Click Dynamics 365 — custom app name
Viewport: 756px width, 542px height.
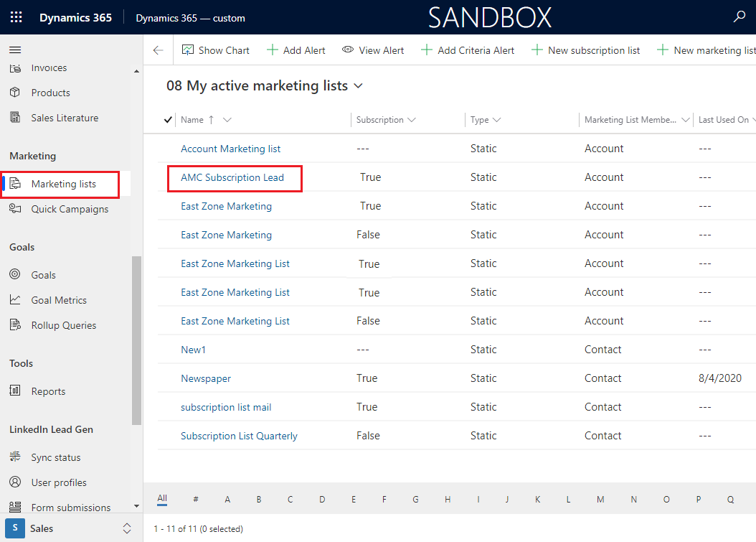pos(191,19)
